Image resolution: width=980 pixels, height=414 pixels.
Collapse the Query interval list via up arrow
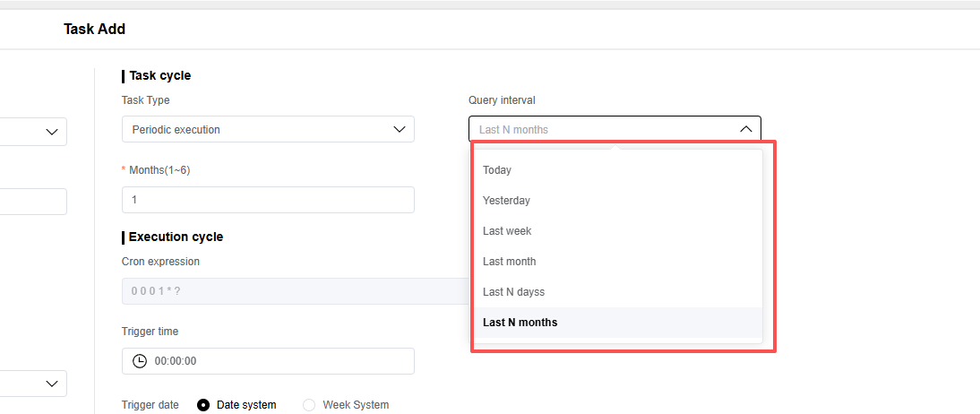pyautogui.click(x=745, y=130)
